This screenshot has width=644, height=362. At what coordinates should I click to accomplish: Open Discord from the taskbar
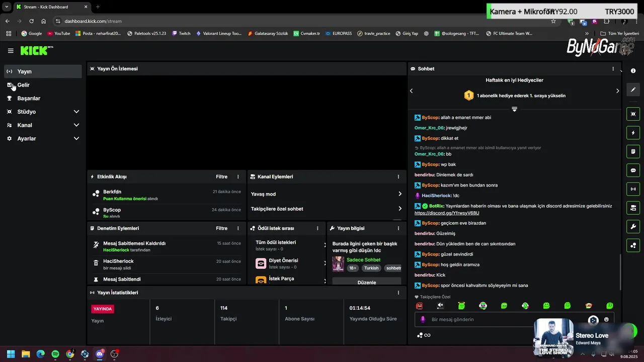pyautogui.click(x=100, y=354)
